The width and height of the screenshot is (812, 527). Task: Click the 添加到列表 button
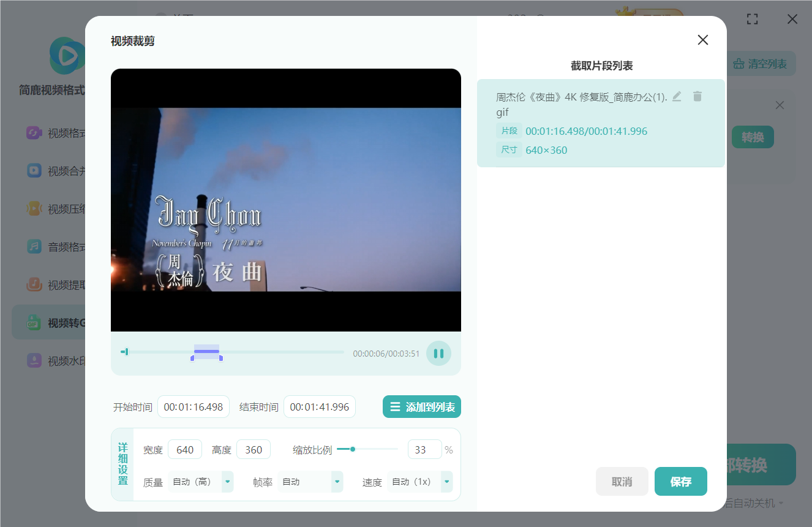click(422, 406)
